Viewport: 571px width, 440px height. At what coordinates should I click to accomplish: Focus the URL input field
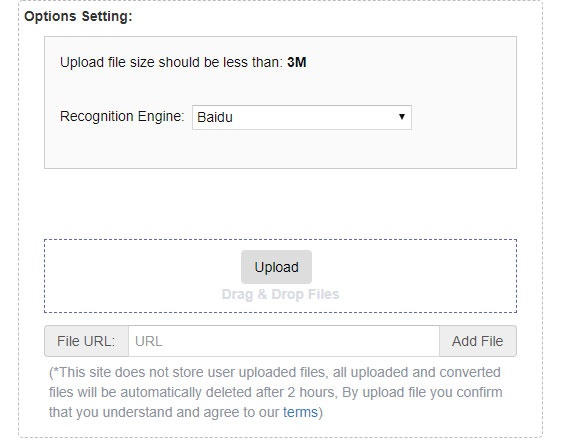284,341
